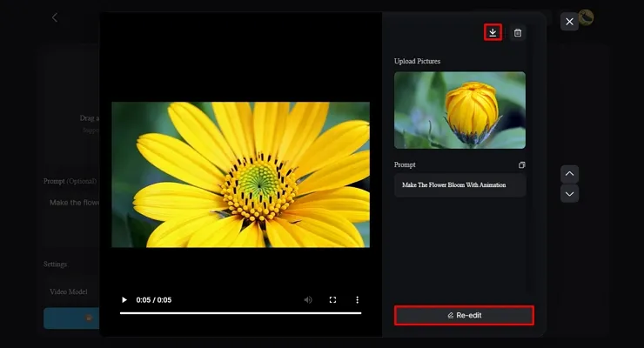Go back using the top-left arrow
This screenshot has height=348, width=644.
point(55,17)
